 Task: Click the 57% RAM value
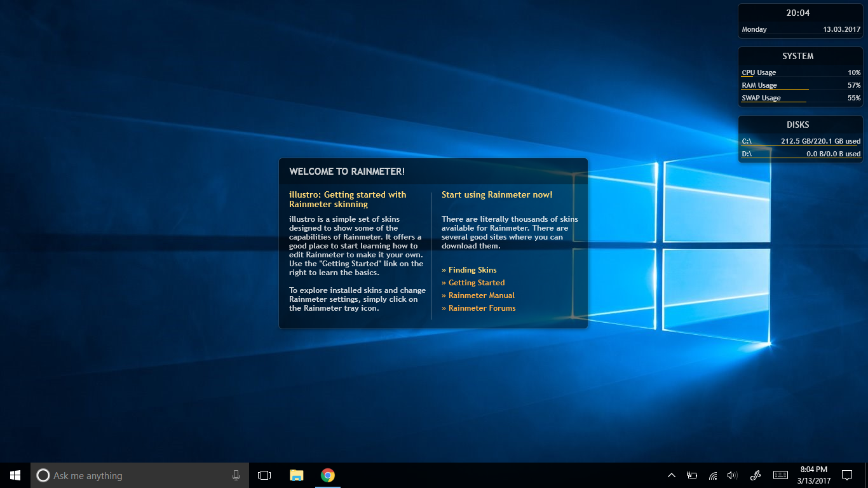[854, 85]
